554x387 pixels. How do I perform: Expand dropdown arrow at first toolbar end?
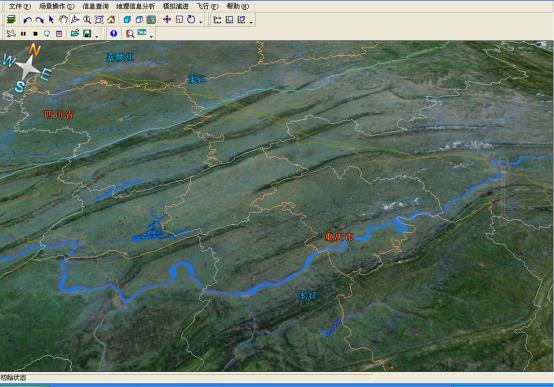[x=251, y=22]
